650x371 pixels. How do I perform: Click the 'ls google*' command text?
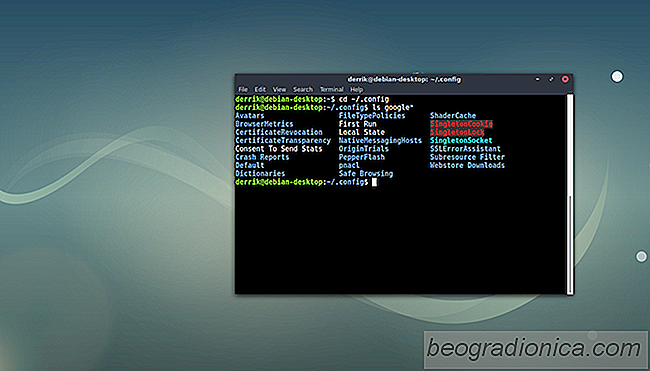coord(393,107)
